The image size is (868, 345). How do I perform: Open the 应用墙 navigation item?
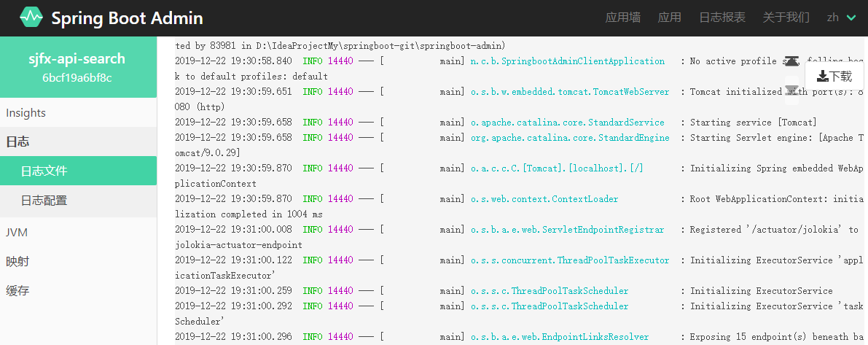[x=623, y=18]
